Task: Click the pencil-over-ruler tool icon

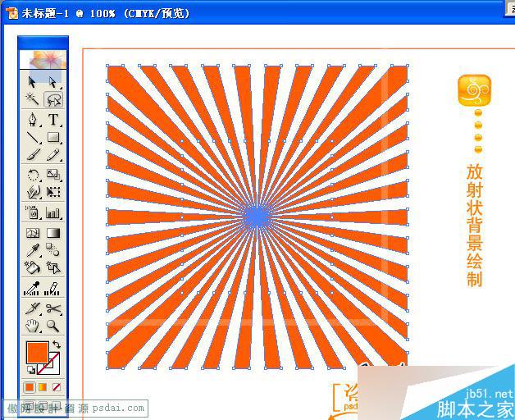Action: point(52,289)
